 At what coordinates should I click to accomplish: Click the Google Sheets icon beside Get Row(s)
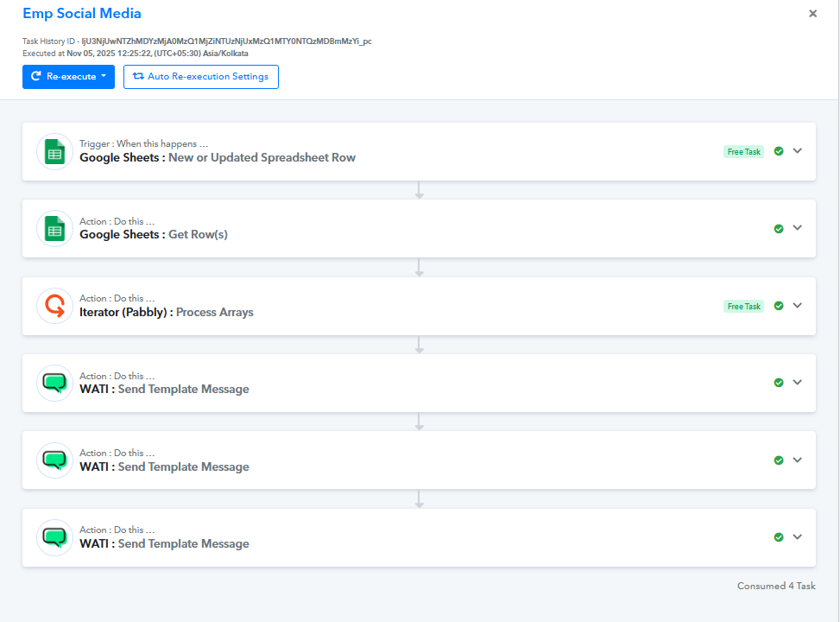click(54, 229)
